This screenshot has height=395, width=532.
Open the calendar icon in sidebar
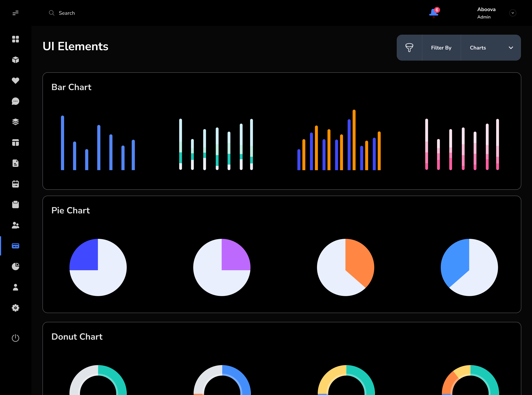click(x=16, y=184)
